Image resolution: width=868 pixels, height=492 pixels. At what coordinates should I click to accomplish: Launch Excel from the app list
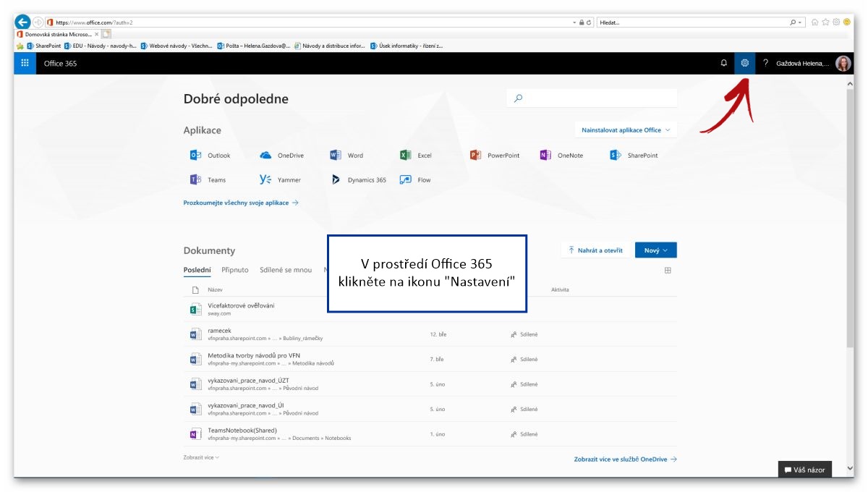(x=416, y=156)
